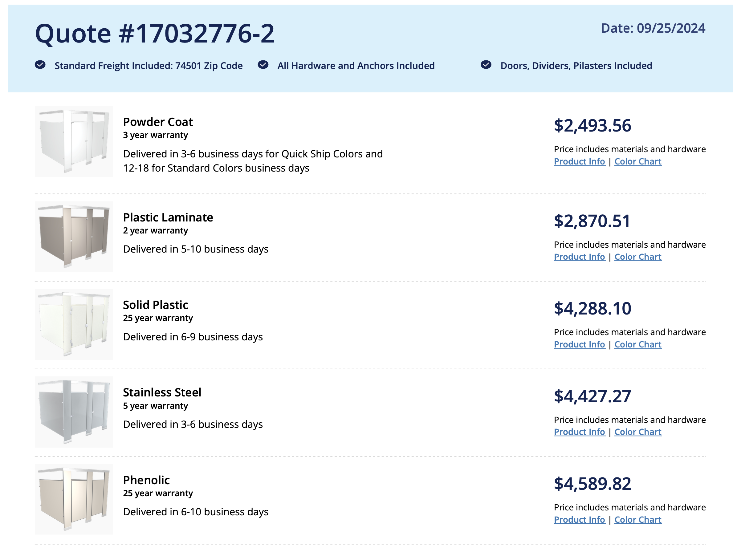The height and width of the screenshot is (560, 745).
Task: Click the Phenolic partition thumbnail
Action: pos(74,499)
